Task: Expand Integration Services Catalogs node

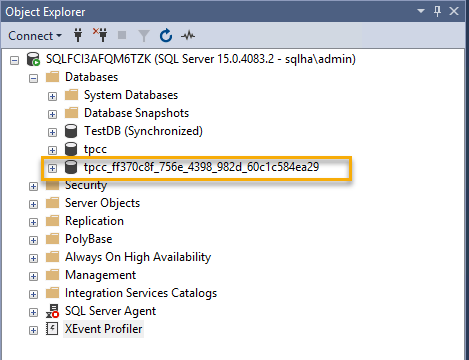Action: [33, 294]
